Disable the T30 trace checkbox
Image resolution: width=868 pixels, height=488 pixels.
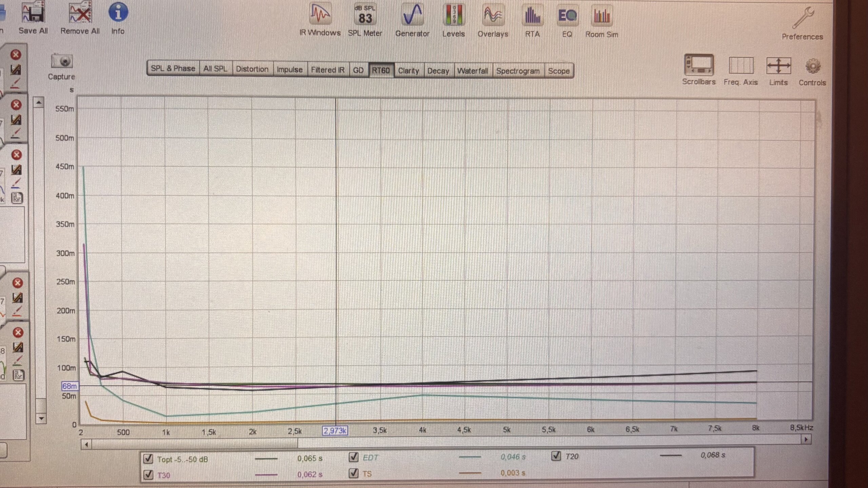click(148, 475)
